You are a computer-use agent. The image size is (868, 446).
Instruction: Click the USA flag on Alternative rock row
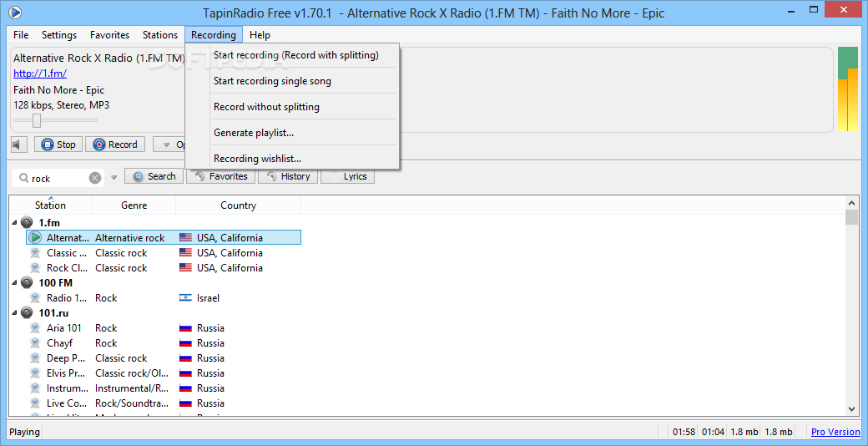click(185, 238)
